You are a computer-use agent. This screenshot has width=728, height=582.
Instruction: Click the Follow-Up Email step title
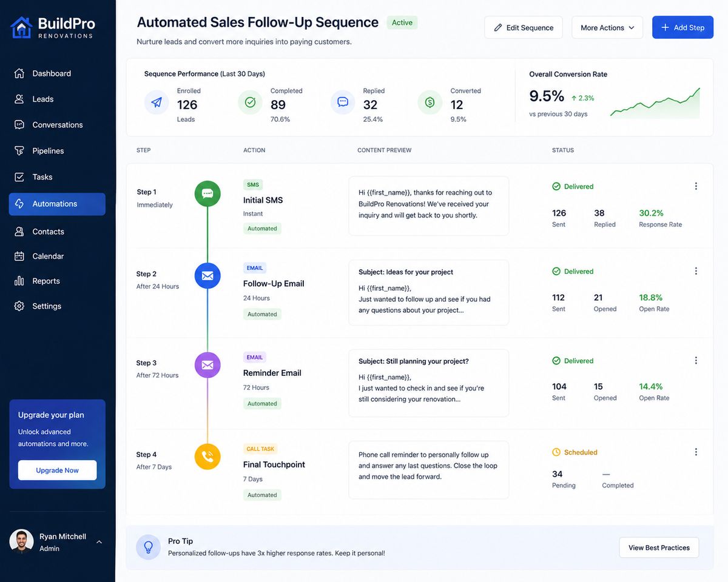pos(274,284)
